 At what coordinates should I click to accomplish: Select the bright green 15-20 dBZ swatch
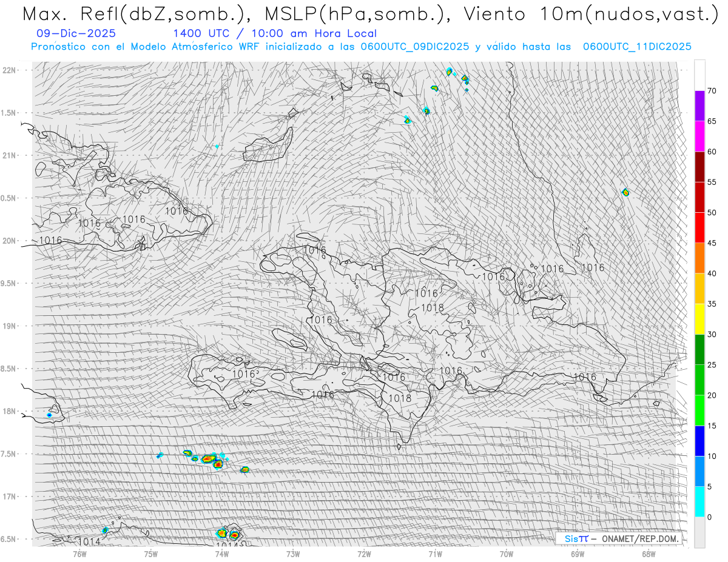(x=699, y=410)
